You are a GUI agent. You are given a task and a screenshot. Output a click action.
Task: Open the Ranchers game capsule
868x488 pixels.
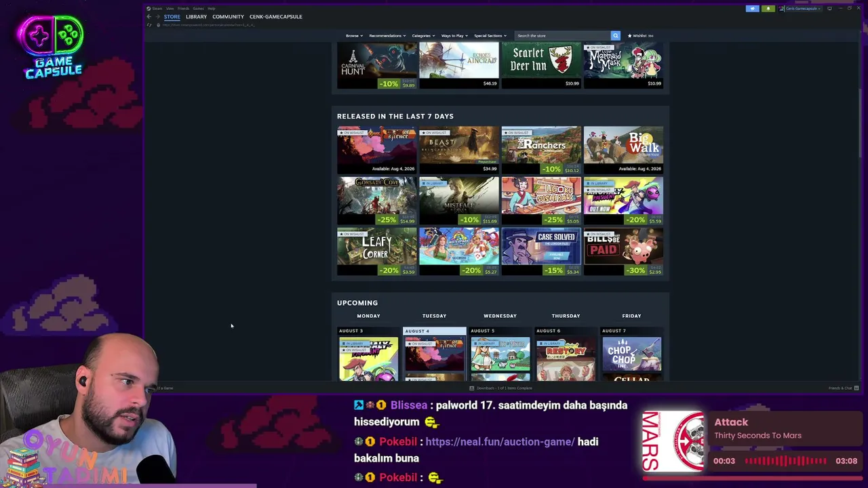pyautogui.click(x=541, y=150)
